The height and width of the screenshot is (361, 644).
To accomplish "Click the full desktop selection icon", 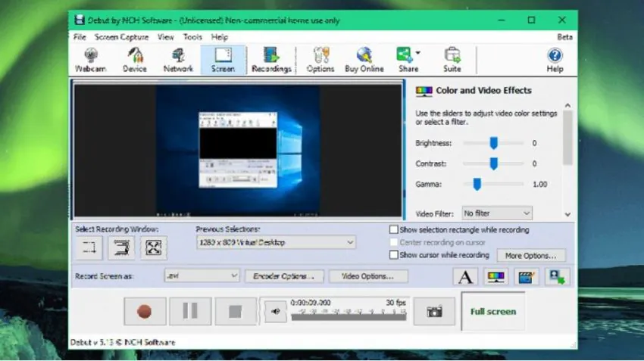I will [154, 247].
